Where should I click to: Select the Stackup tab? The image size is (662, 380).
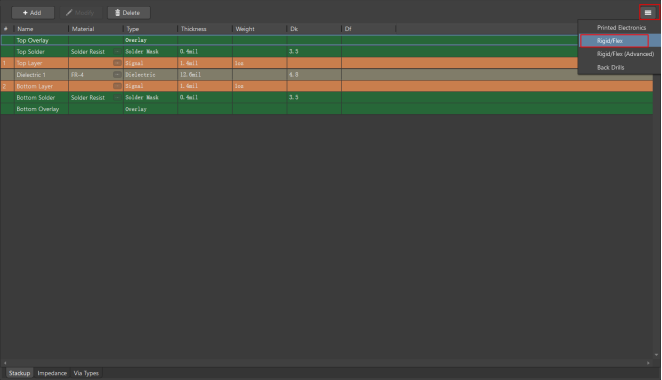coord(19,373)
